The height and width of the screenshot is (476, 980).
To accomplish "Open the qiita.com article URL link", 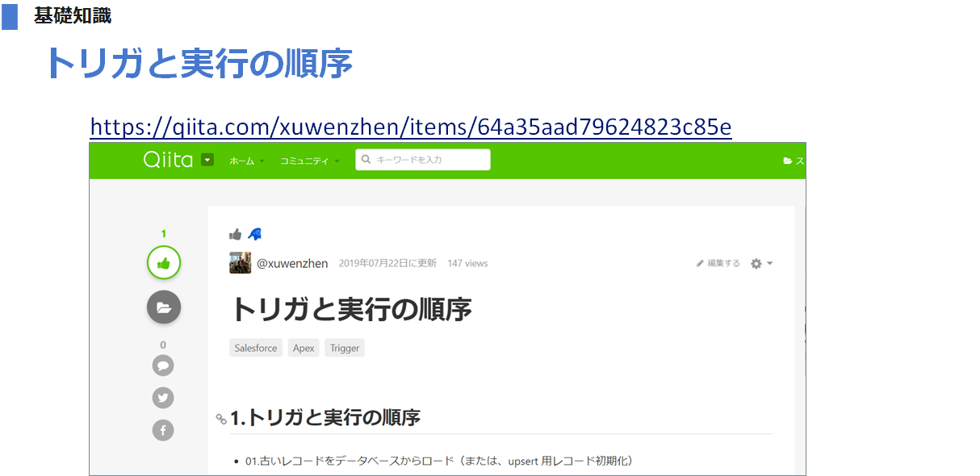I will coord(411,127).
